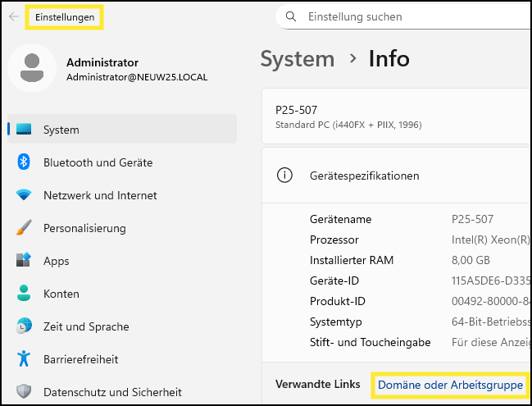Click the Personalisierung paintbrush icon
This screenshot has height=406, width=532.
(x=24, y=227)
